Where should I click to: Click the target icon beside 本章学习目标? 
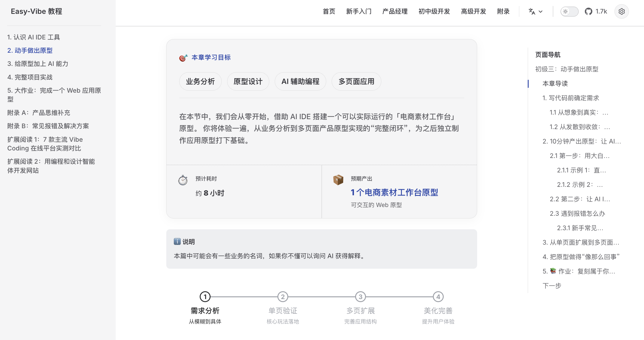click(x=183, y=57)
